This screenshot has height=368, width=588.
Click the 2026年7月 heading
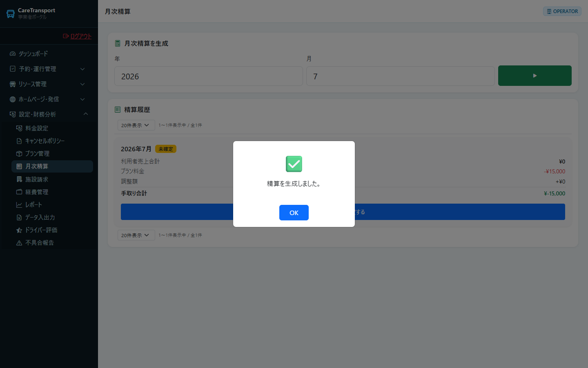[x=136, y=149]
